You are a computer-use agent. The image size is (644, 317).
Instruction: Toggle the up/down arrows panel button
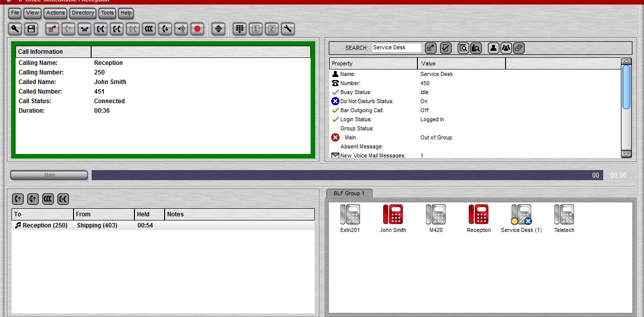(218, 29)
